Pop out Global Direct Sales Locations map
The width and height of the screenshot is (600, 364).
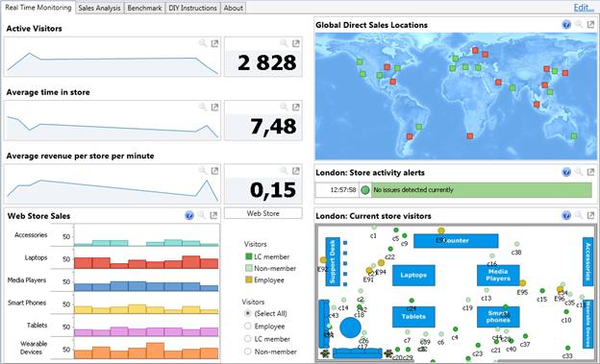coord(590,24)
